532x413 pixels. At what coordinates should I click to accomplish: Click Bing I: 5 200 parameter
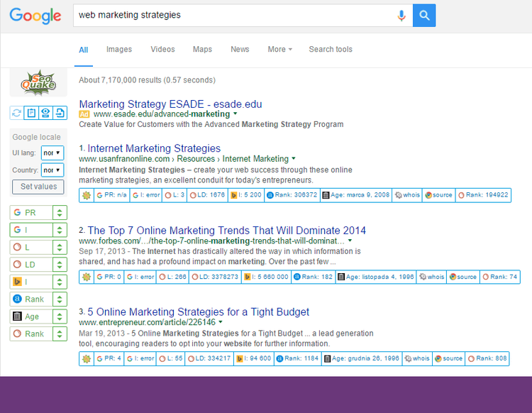pyautogui.click(x=246, y=195)
